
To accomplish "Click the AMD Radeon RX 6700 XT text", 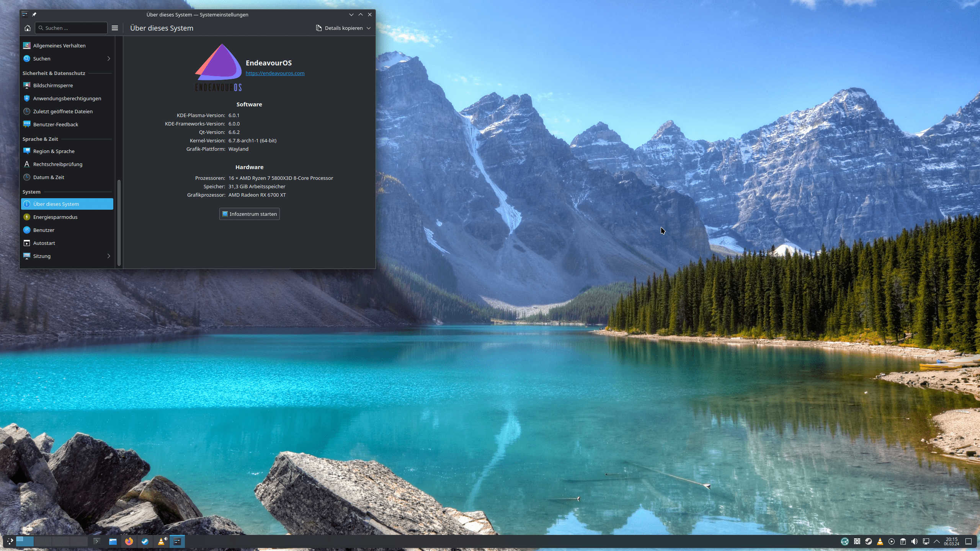I will tap(257, 195).
